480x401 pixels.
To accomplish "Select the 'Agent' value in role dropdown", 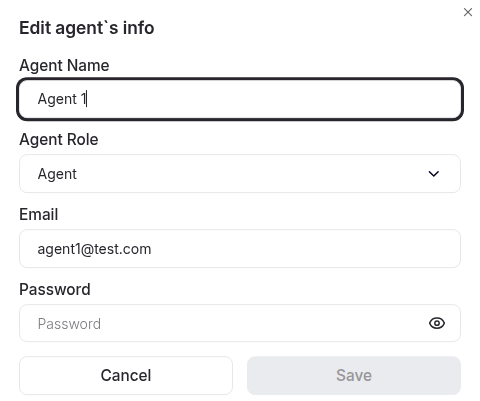I will pyautogui.click(x=57, y=174).
